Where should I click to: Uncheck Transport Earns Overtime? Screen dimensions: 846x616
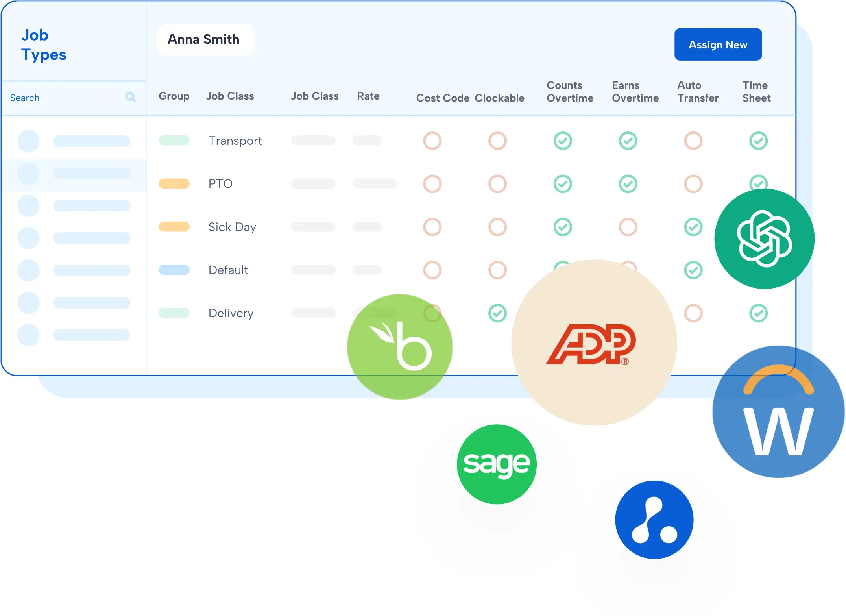tap(628, 141)
